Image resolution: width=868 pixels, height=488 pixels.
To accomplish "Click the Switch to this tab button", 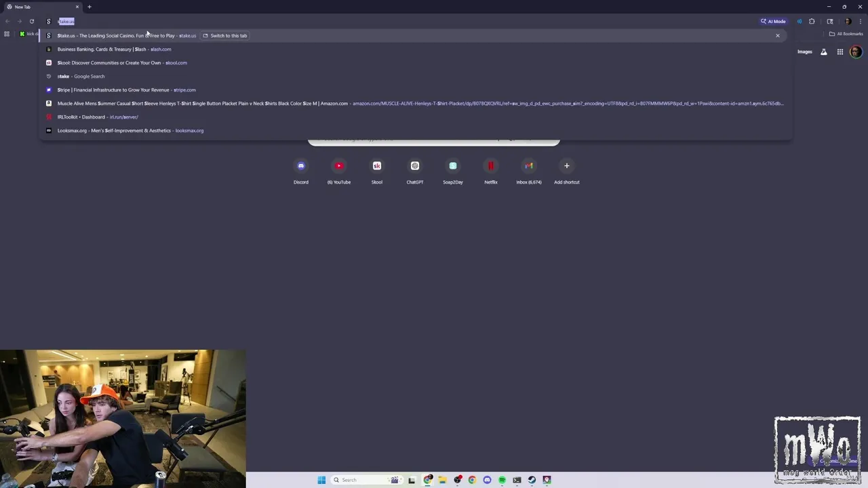I will 225,35.
